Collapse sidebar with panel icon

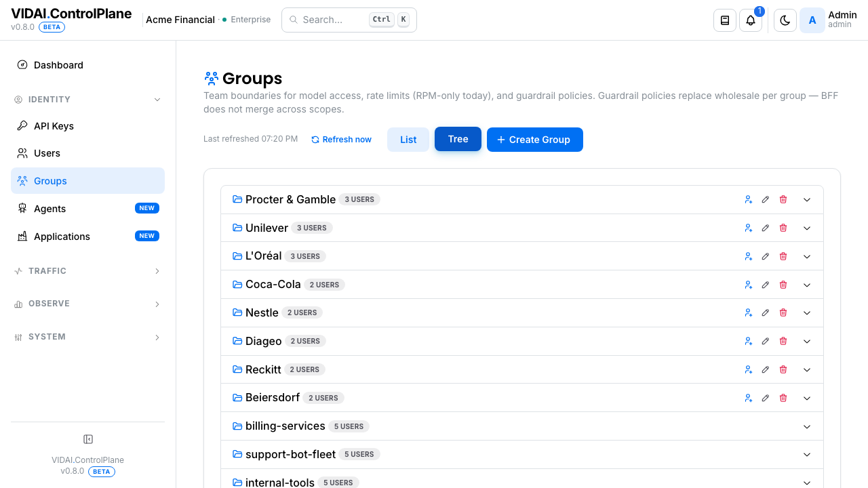87,439
